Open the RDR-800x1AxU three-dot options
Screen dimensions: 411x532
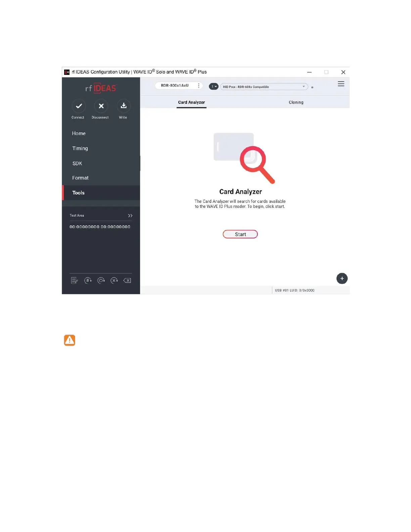pos(199,86)
